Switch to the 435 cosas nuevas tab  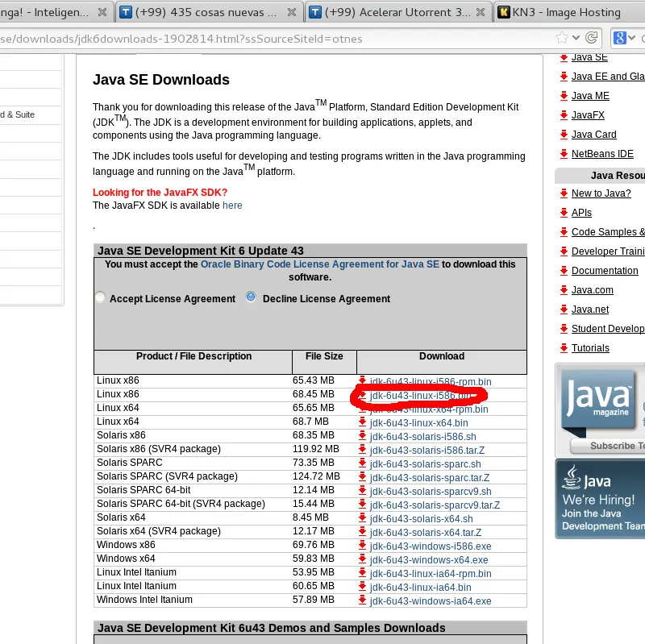tap(209, 12)
